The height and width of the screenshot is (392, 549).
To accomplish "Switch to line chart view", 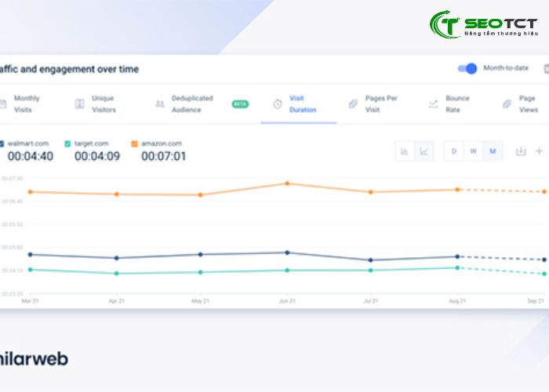I will click(424, 151).
